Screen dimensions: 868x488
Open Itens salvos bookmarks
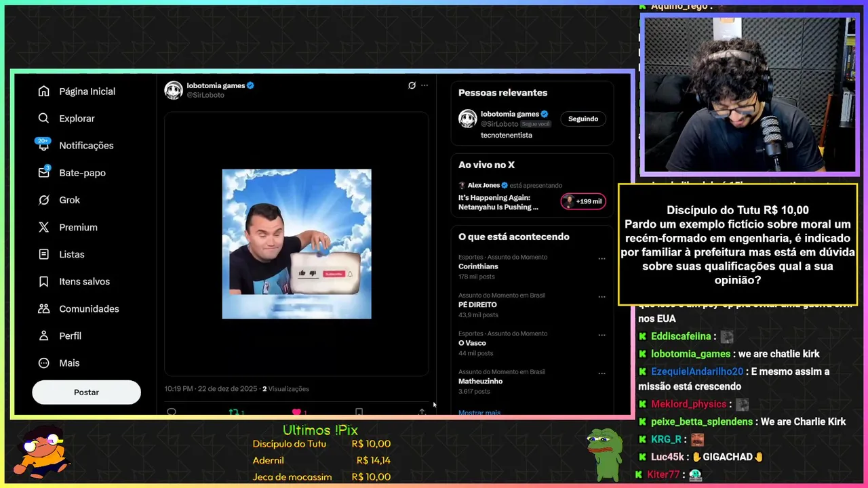point(74,281)
